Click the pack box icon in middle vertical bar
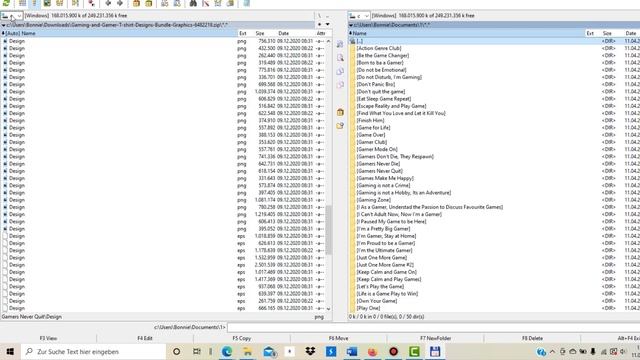Screen dimensions: 640x360 [x=340, y=112]
